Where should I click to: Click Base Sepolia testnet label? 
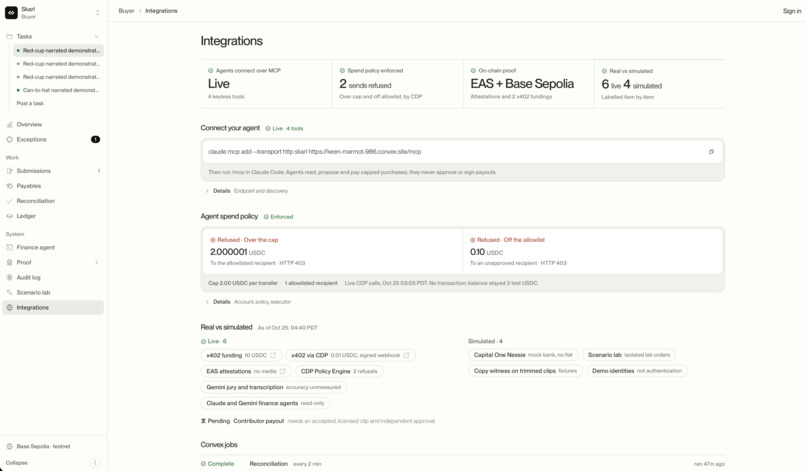[x=43, y=446]
